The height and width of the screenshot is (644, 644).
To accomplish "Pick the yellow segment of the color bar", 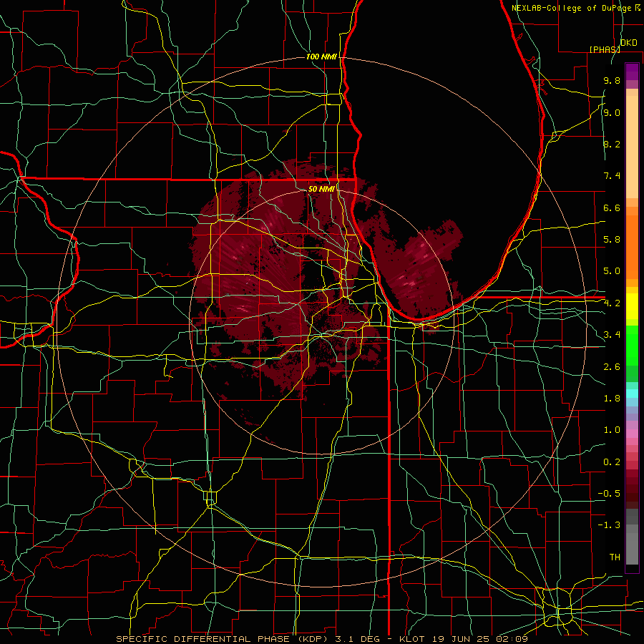I will (x=632, y=306).
